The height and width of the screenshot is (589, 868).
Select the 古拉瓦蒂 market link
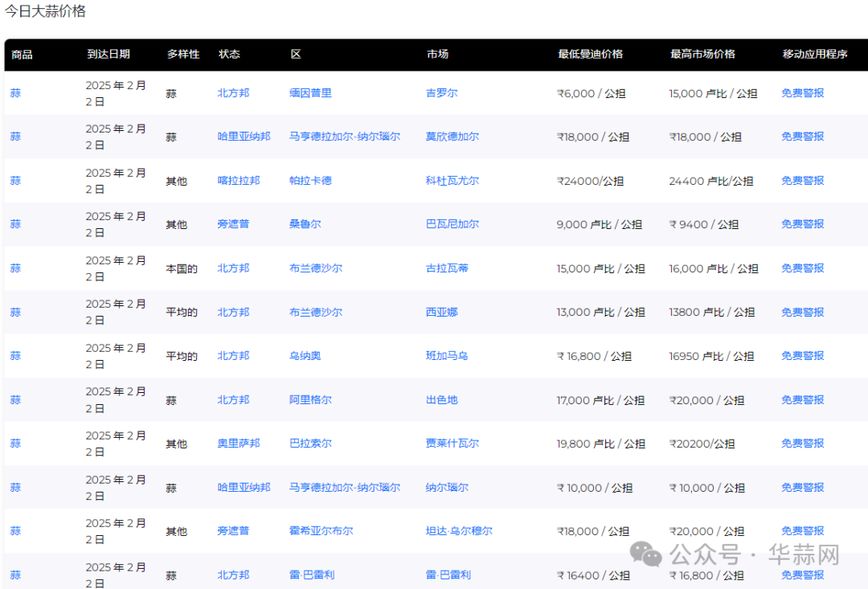447,268
